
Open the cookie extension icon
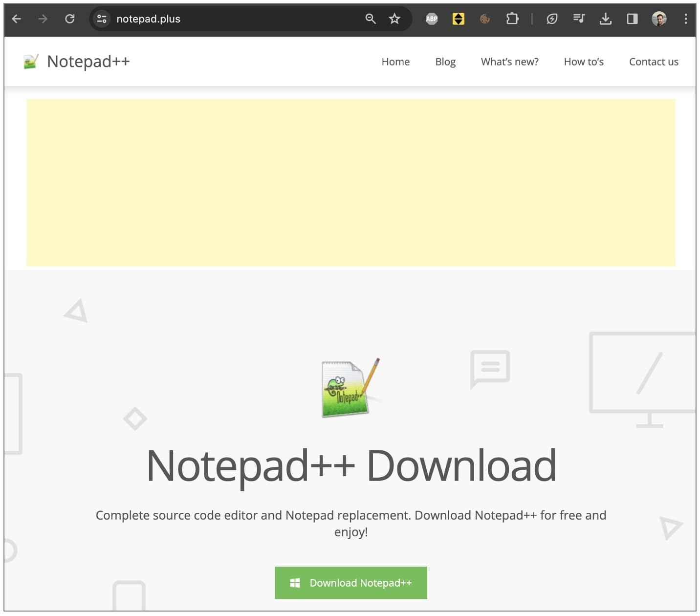[485, 19]
